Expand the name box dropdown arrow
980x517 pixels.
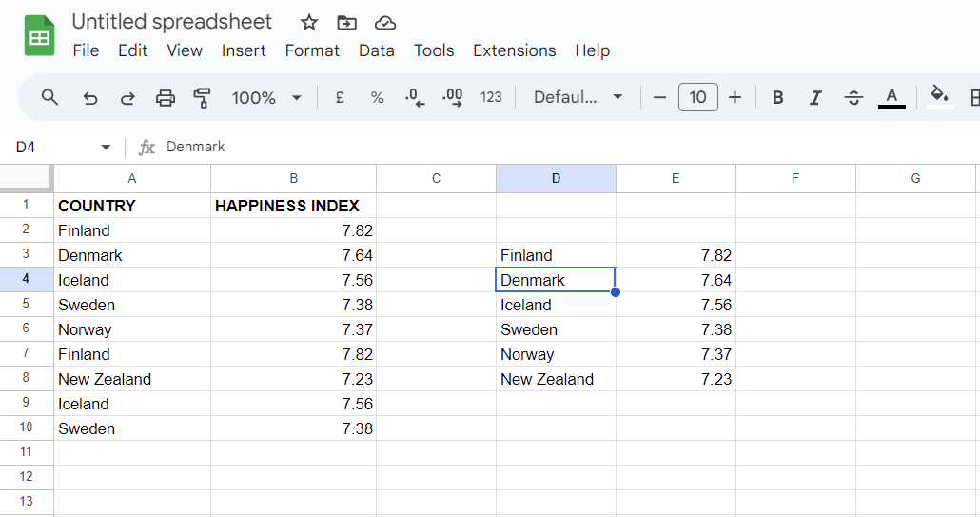(x=106, y=147)
